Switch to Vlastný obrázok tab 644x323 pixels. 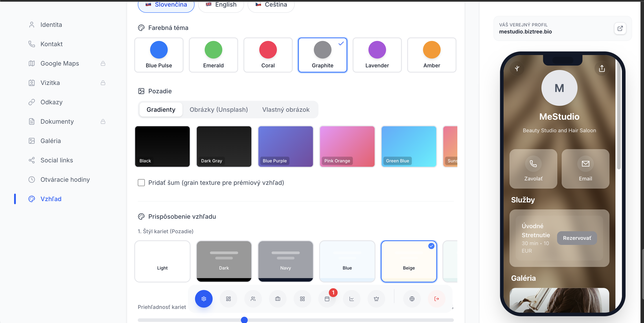pyautogui.click(x=285, y=110)
